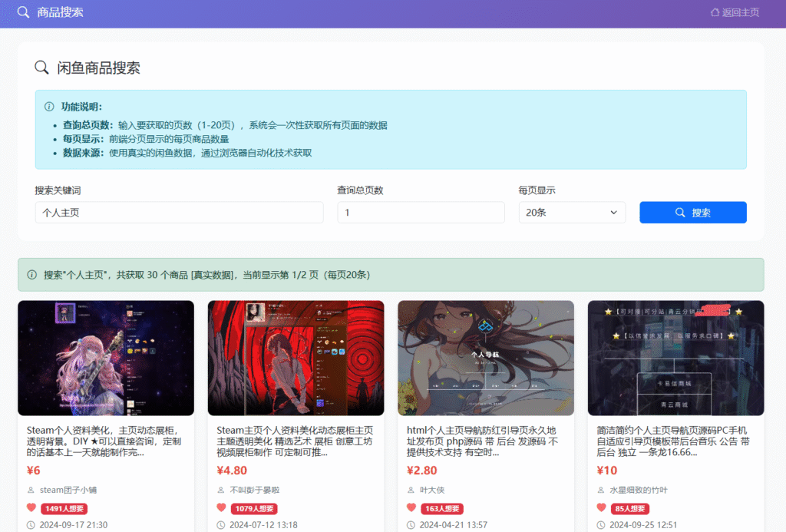Screen dimensions: 786x532
Task: Click the heart icon beside 85人想要
Action: point(601,508)
